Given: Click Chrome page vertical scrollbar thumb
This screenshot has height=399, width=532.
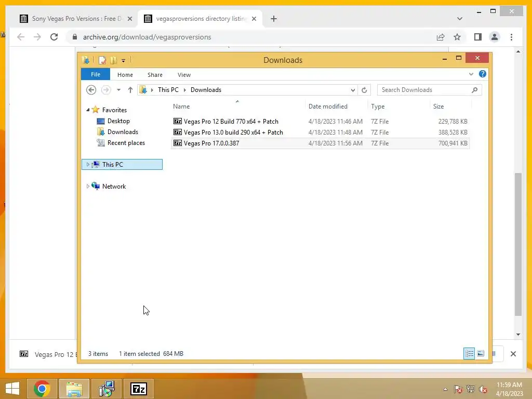Looking at the screenshot, I should pos(518,244).
